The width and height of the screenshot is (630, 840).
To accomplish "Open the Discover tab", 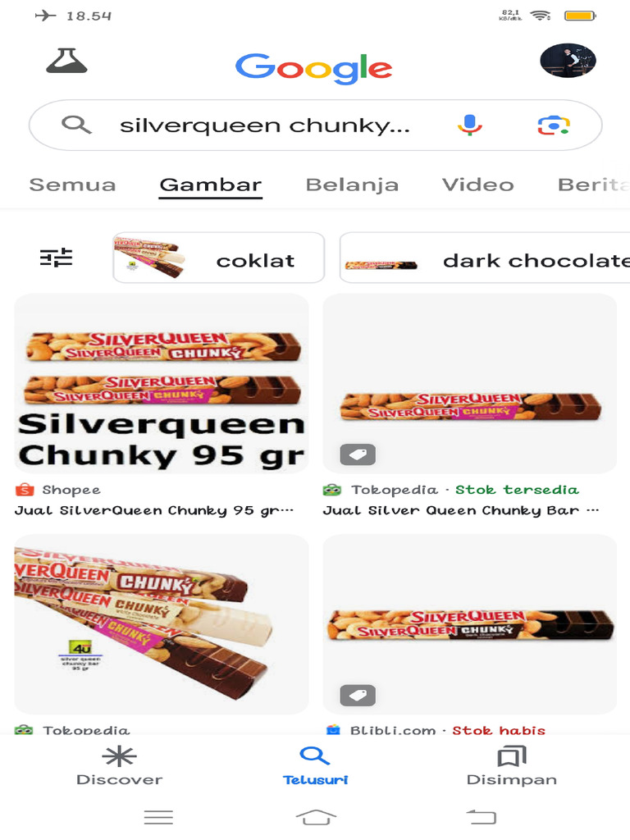I will click(120, 765).
